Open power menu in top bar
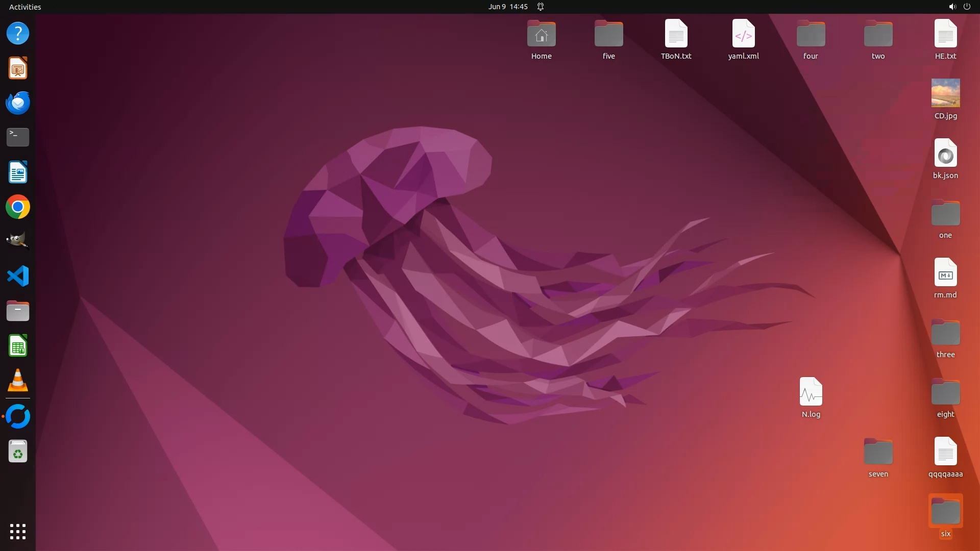Image resolution: width=980 pixels, height=551 pixels. [x=967, y=7]
